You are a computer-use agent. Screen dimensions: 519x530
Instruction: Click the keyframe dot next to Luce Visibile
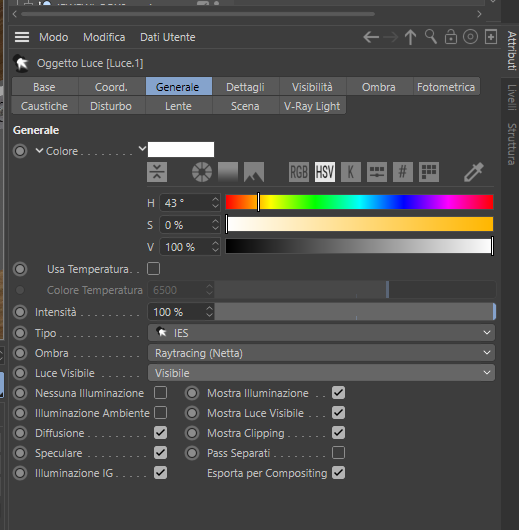[20, 373]
